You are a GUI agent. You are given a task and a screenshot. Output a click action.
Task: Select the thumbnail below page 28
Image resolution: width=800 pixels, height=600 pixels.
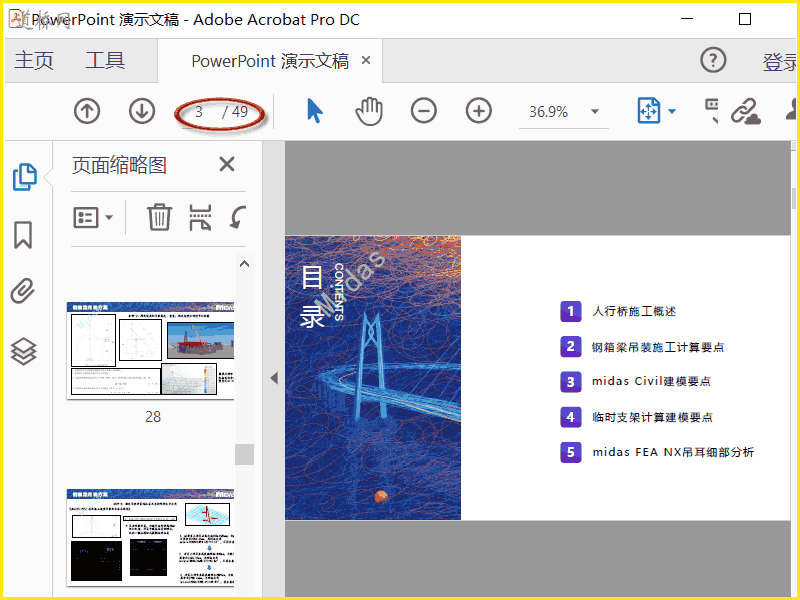click(x=151, y=538)
